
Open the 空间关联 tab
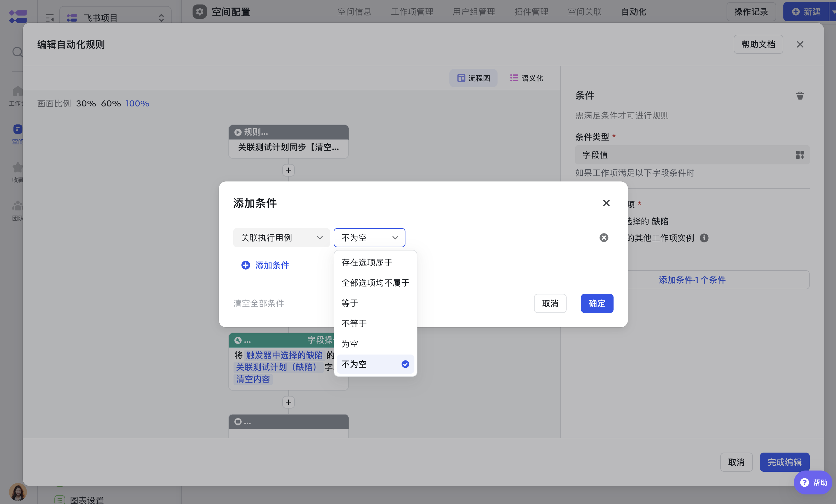tap(585, 12)
